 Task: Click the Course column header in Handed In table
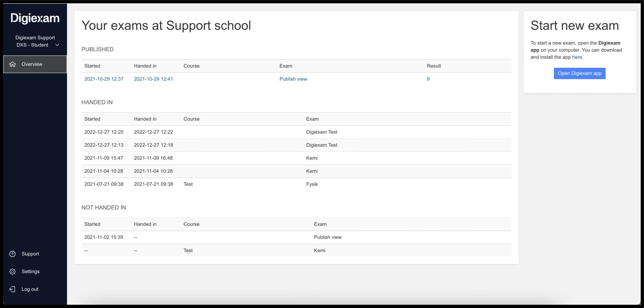tap(191, 119)
